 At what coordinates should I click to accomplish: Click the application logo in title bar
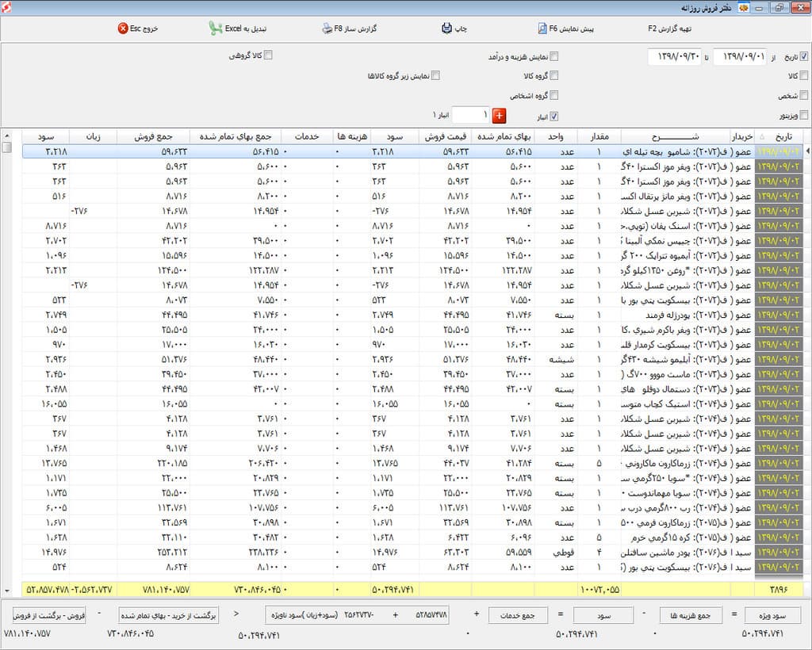[x=745, y=8]
